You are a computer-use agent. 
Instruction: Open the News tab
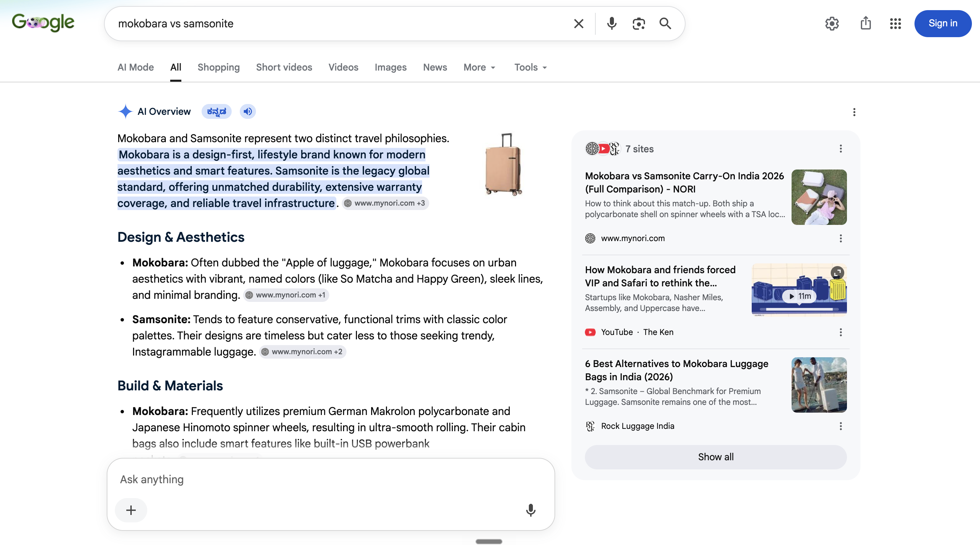(435, 67)
